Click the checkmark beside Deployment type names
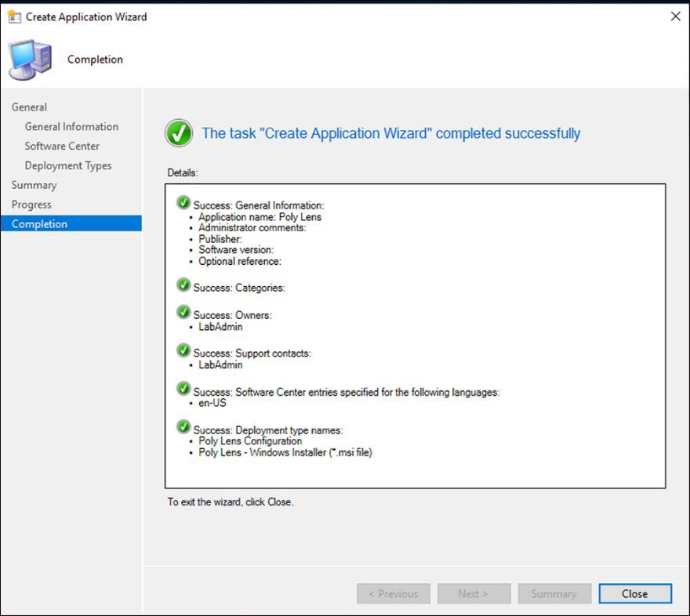 point(183,427)
